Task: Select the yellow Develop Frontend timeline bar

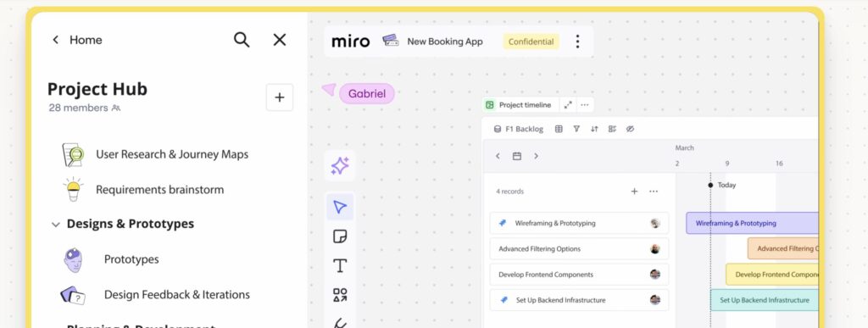Action: click(x=771, y=275)
